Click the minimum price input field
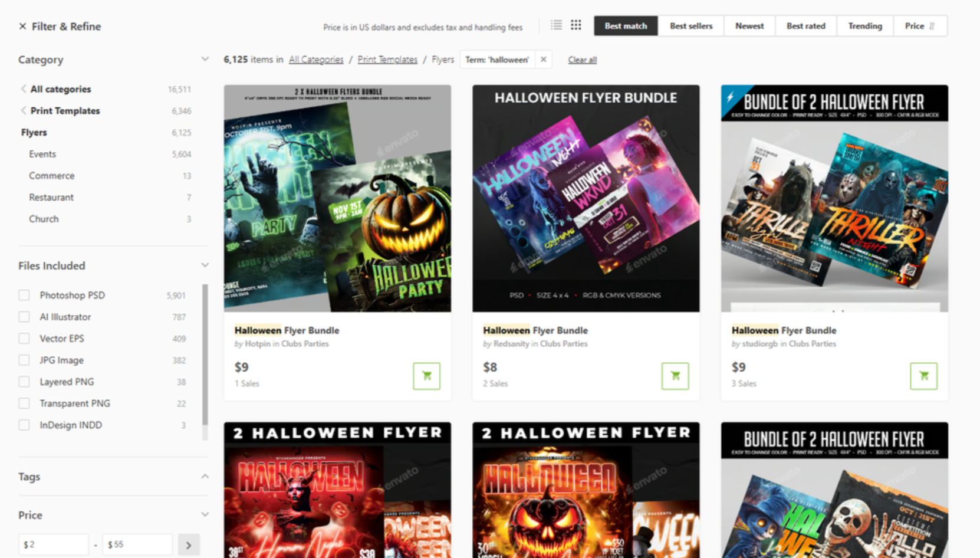The width and height of the screenshot is (980, 558). tap(54, 544)
